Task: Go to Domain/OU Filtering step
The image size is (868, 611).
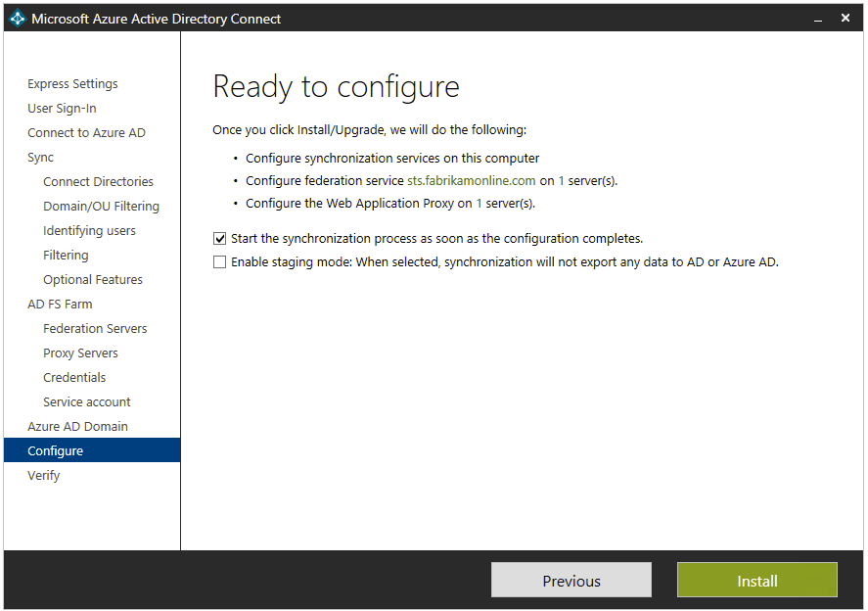Action: 102,206
